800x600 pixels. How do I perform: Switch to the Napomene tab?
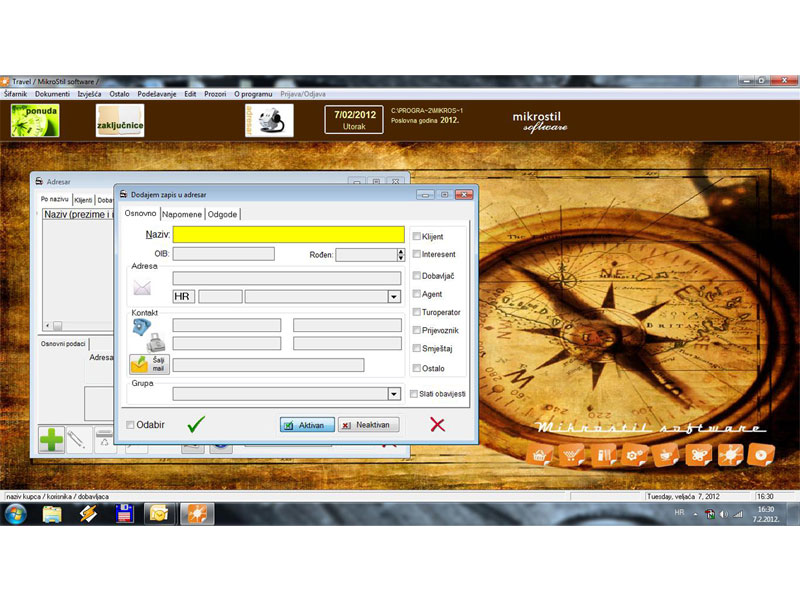[x=183, y=214]
